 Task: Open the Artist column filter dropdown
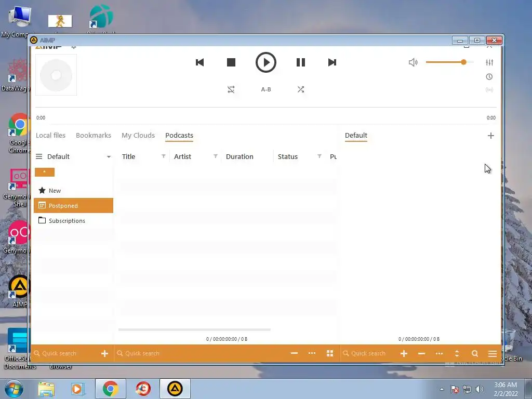216,156
